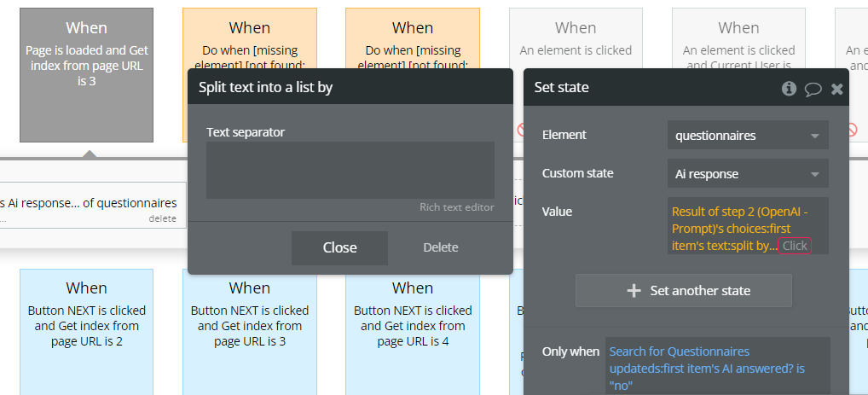This screenshot has width=868, height=395.
Task: Open the Set state info icon
Action: pyautogui.click(x=789, y=88)
